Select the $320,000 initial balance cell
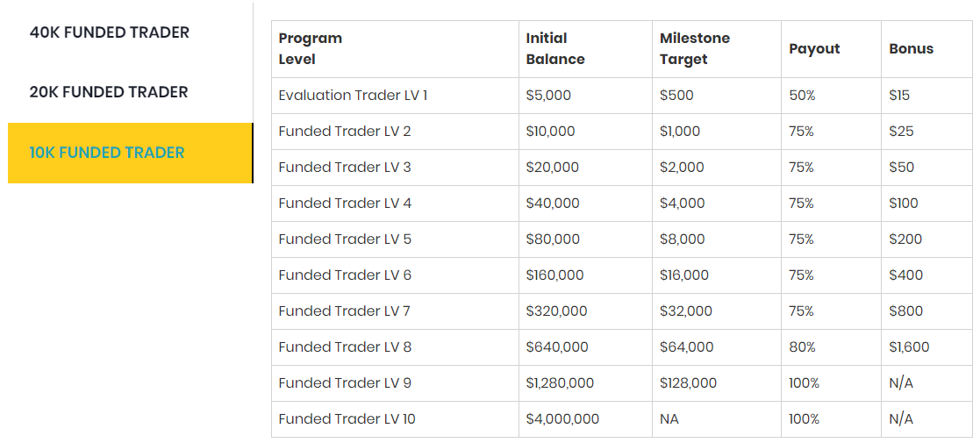This screenshot has width=980, height=443. [556, 311]
